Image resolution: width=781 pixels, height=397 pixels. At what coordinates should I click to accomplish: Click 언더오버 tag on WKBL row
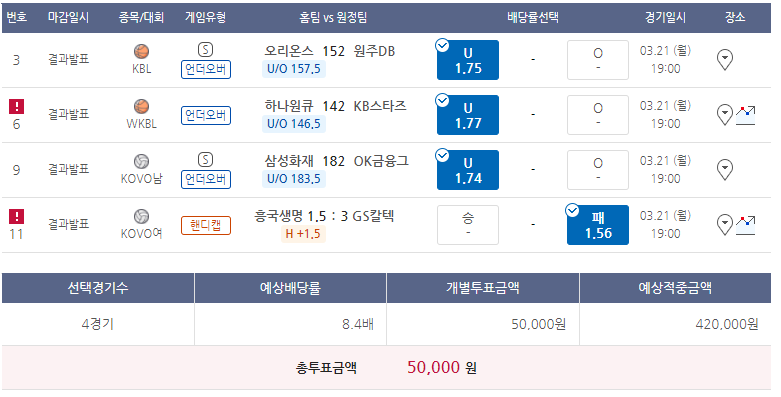[206, 115]
